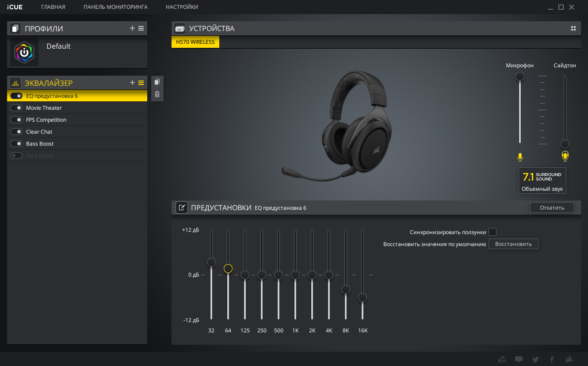Click the 64 Hz EQ slider handle
588x366 pixels.
click(228, 268)
